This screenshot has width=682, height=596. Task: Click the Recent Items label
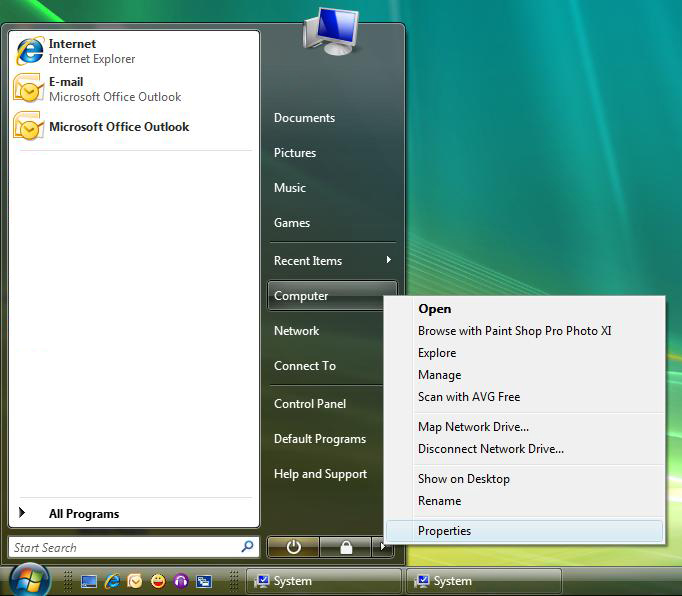pyautogui.click(x=308, y=261)
